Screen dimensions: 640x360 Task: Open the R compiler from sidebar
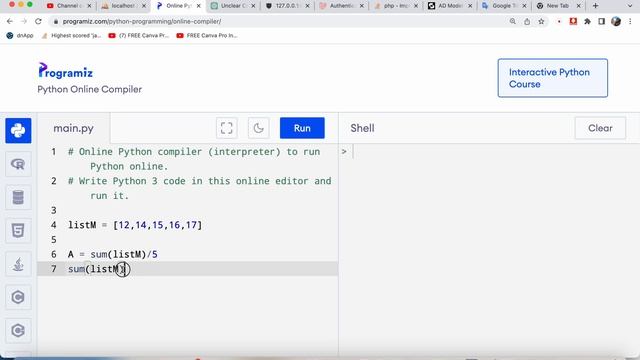click(18, 164)
